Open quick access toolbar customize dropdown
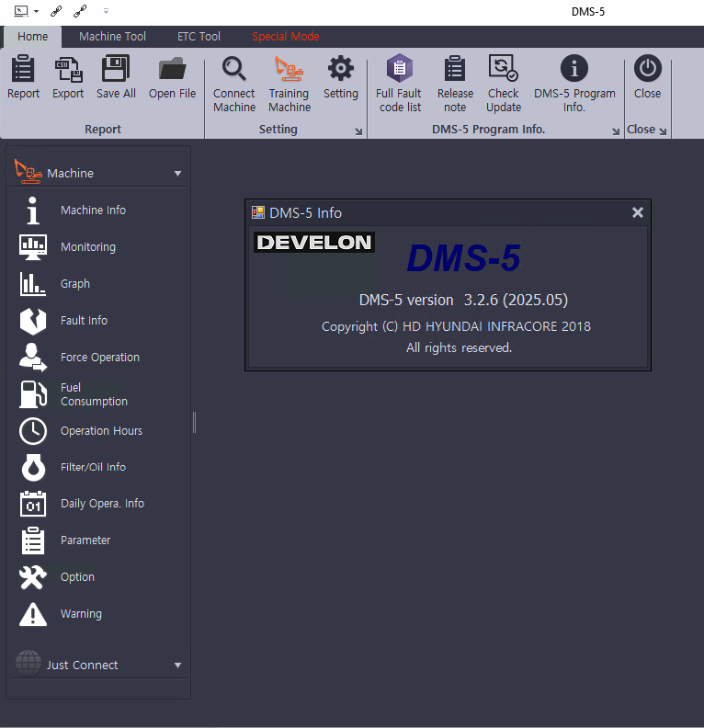704x728 pixels. coord(106,11)
